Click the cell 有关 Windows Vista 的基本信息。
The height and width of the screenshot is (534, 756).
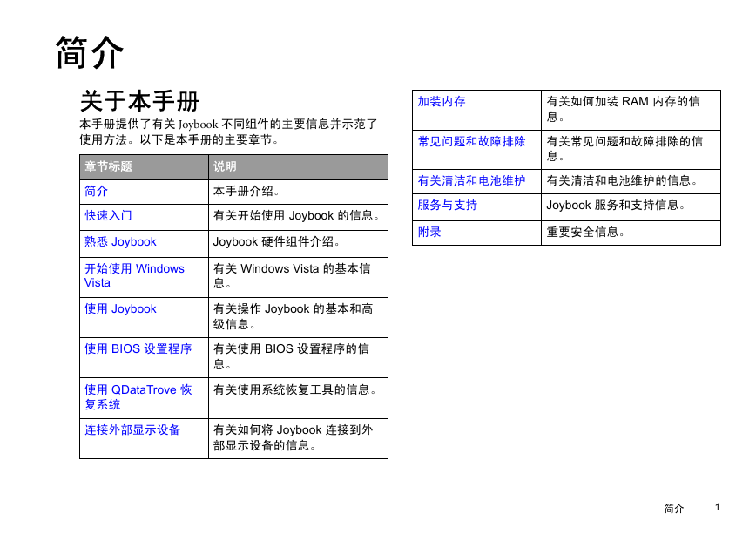point(298,277)
